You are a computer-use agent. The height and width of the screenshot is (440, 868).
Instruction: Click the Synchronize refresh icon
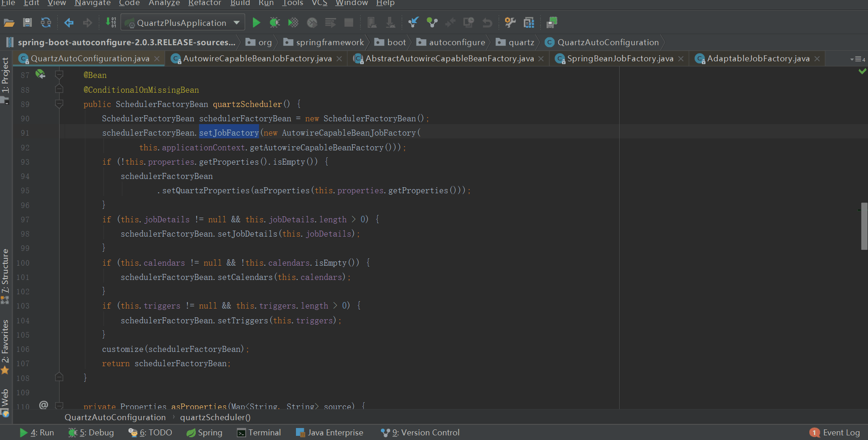[x=46, y=23]
